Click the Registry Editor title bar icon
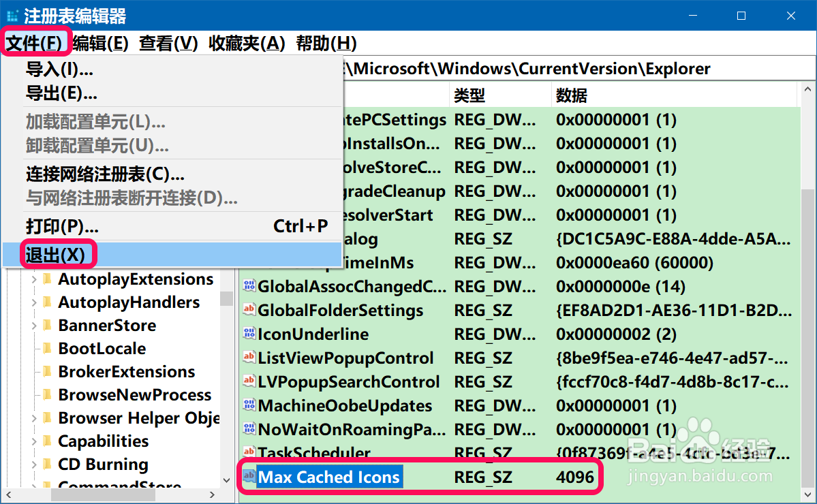This screenshot has width=817, height=504. coord(12,16)
